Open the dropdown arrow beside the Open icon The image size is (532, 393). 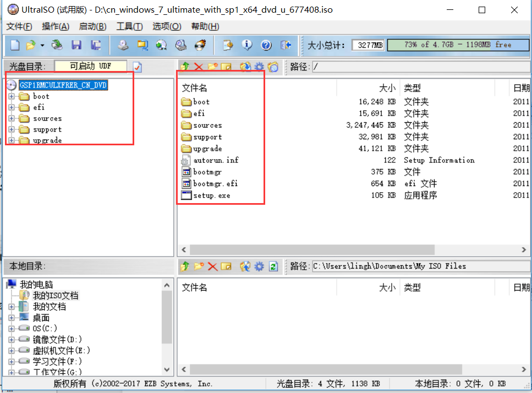[x=42, y=45]
